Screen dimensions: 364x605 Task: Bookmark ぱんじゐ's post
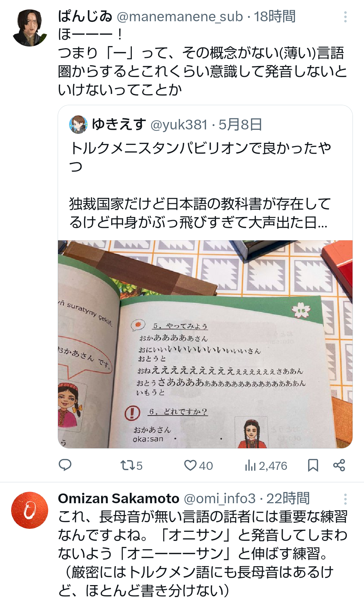tap(313, 465)
